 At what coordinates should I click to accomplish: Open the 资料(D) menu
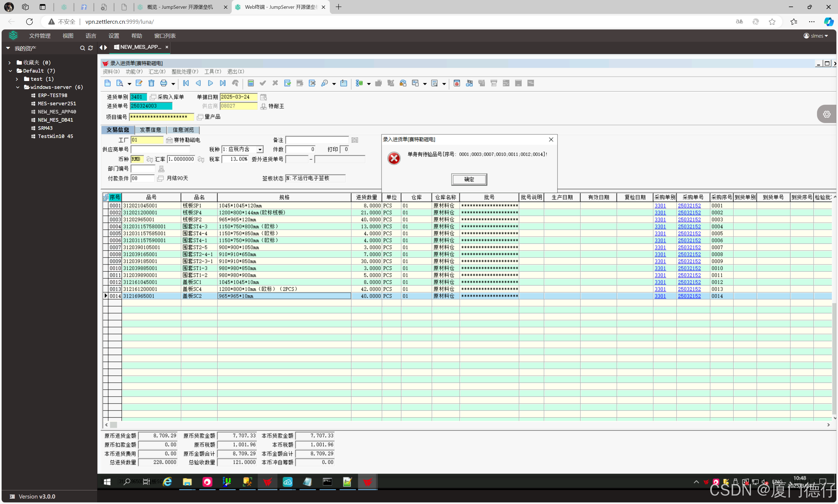(111, 71)
